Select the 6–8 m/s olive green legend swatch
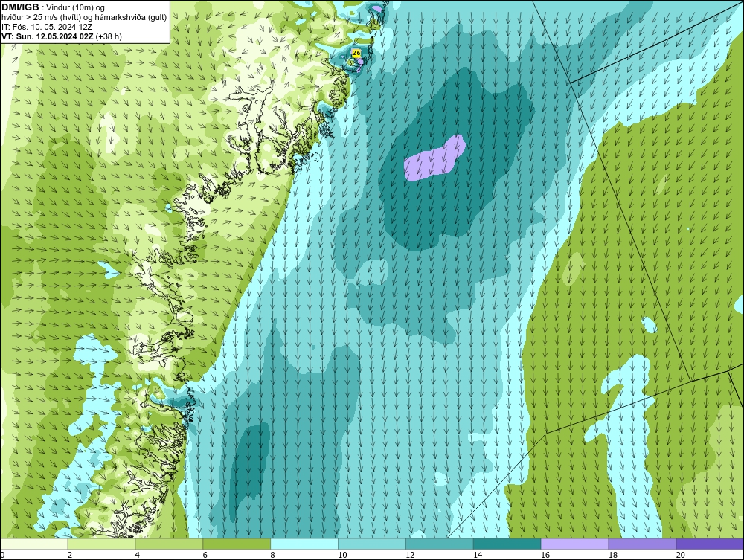 coord(237,544)
